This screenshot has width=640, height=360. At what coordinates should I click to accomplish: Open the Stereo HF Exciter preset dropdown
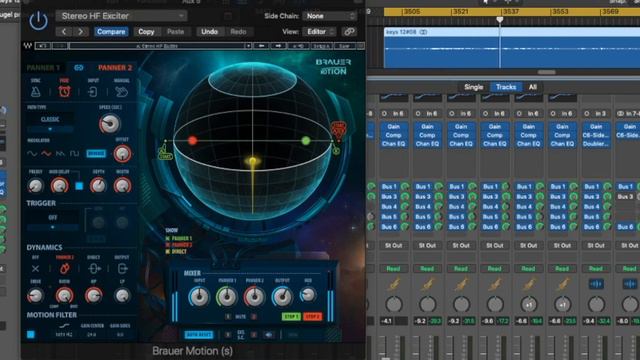(x=121, y=16)
